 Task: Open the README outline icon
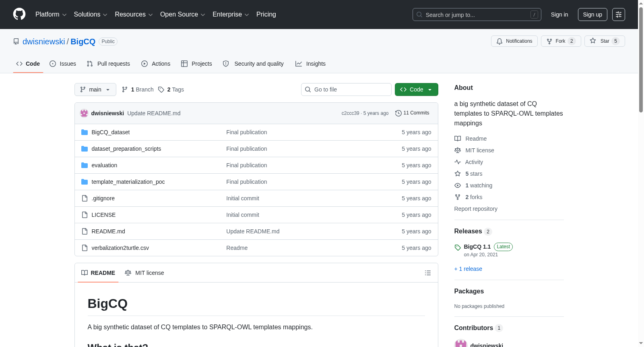click(428, 273)
